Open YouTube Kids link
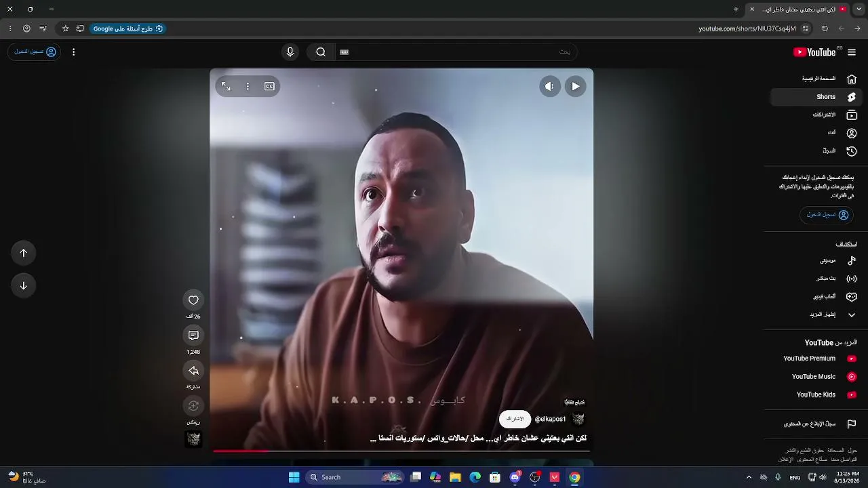 click(815, 394)
